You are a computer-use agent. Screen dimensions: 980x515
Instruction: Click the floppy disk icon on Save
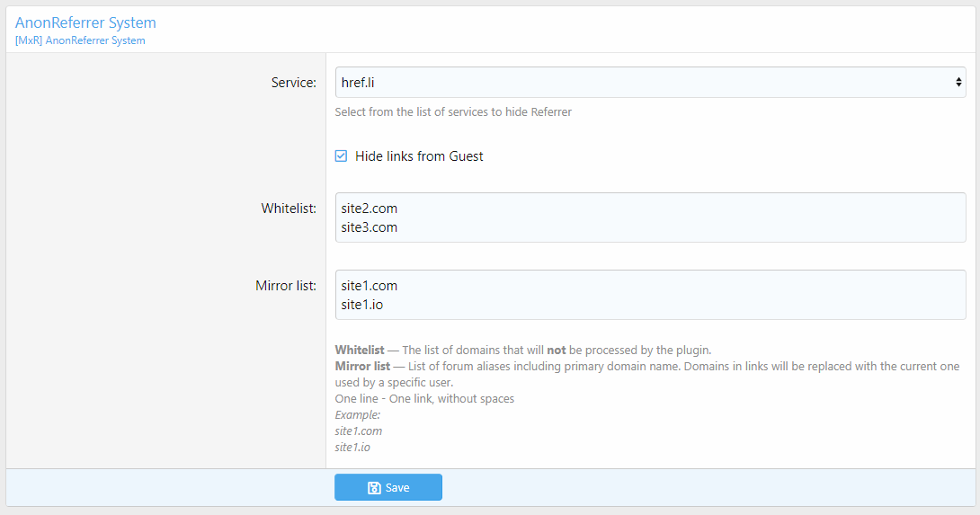pyautogui.click(x=374, y=488)
